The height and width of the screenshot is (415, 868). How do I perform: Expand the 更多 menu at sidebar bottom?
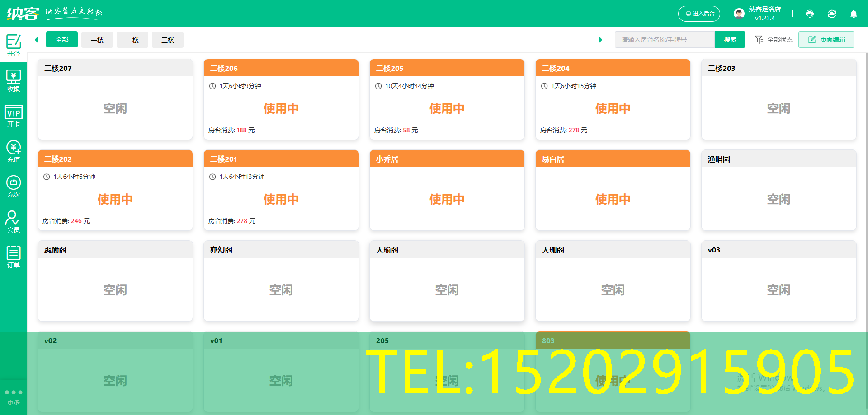(x=14, y=396)
